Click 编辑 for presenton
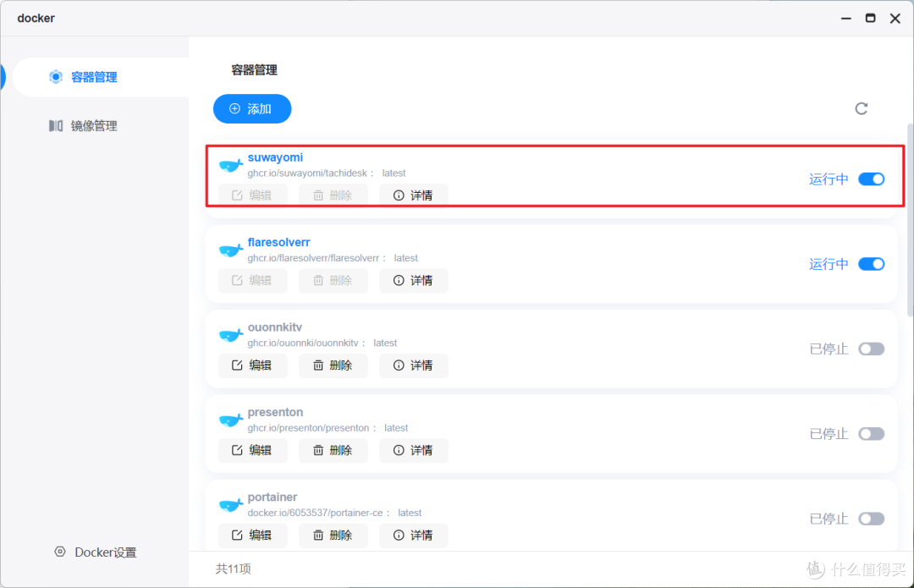Screen dimensions: 914x588 click(252, 450)
